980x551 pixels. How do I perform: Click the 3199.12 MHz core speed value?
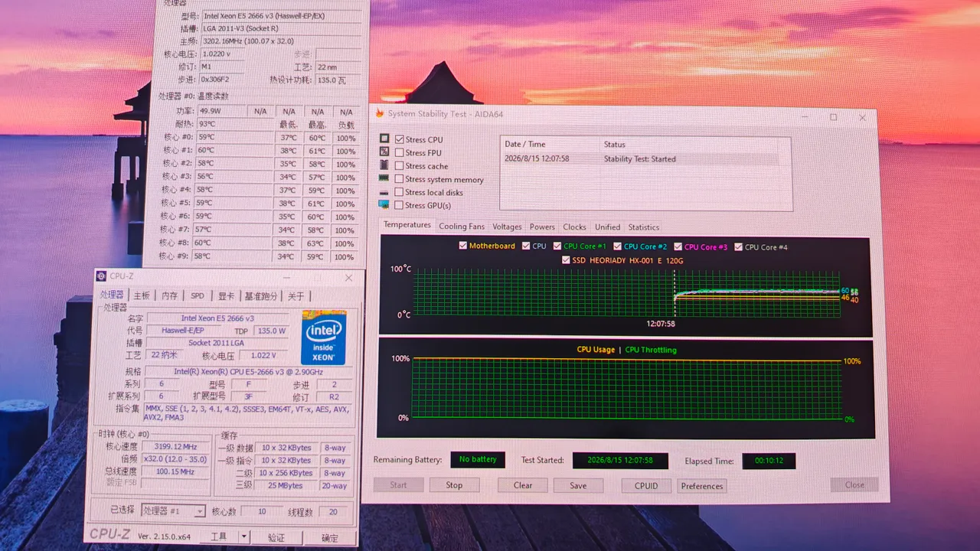(x=175, y=446)
